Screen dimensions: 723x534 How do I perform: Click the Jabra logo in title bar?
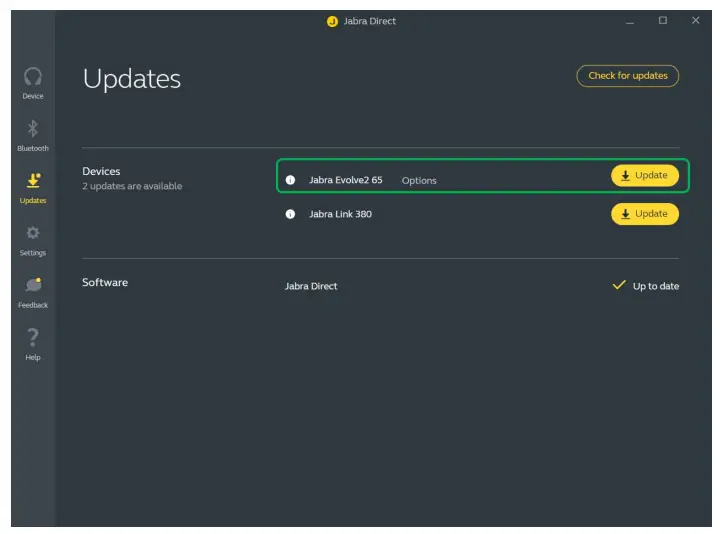pos(332,21)
